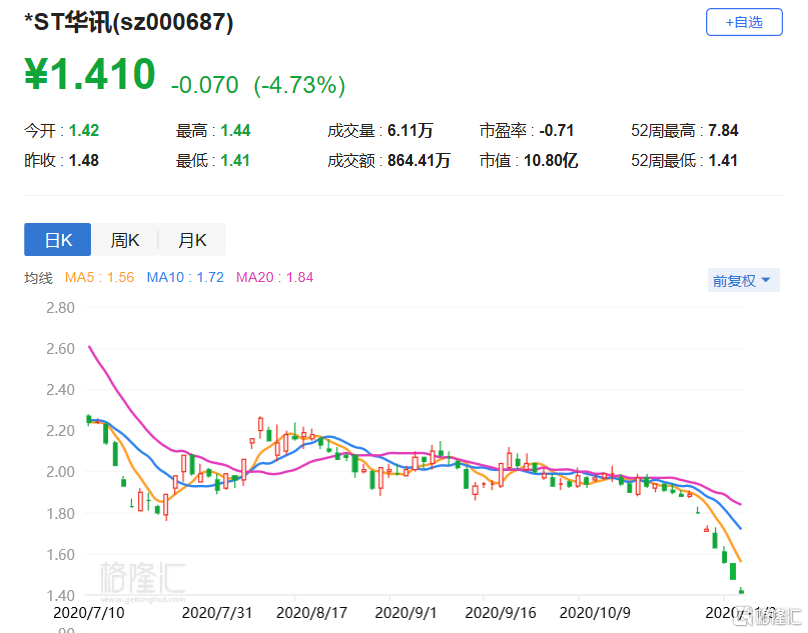Click the 1.60 price axis label
The width and height of the screenshot is (808, 633).
tap(60, 555)
